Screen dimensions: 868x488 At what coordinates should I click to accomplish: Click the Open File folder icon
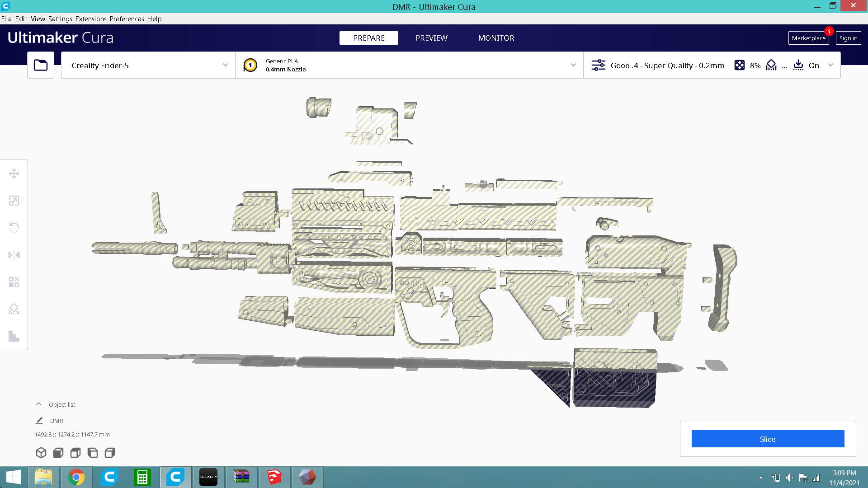41,65
